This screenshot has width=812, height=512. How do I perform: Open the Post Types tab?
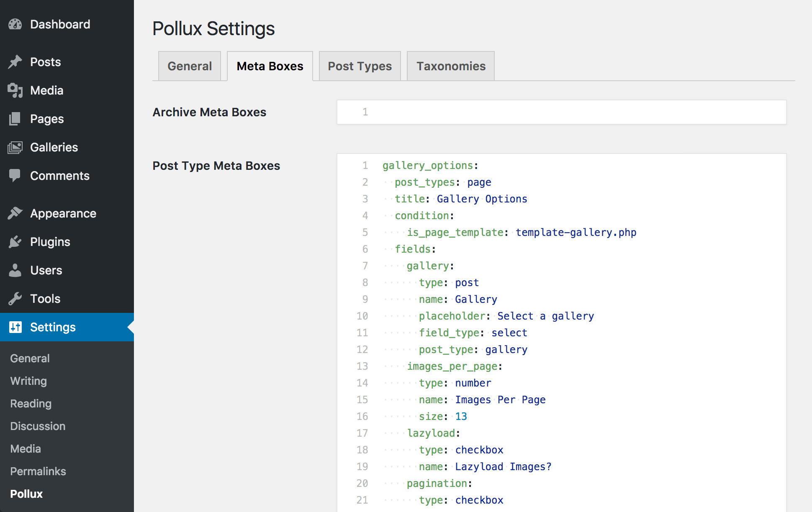(360, 66)
